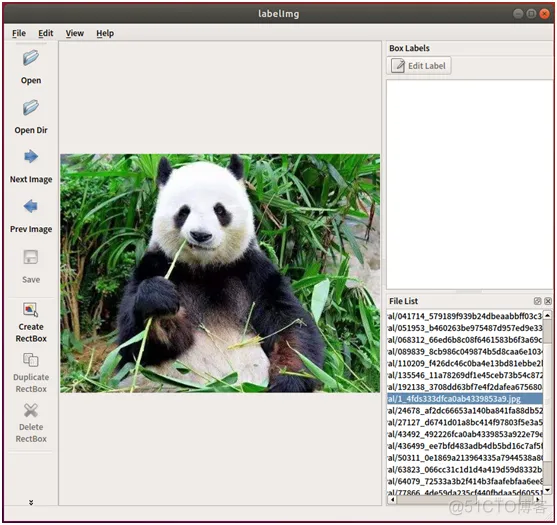Go to Next Image arrow
557x525 pixels.
click(x=31, y=157)
